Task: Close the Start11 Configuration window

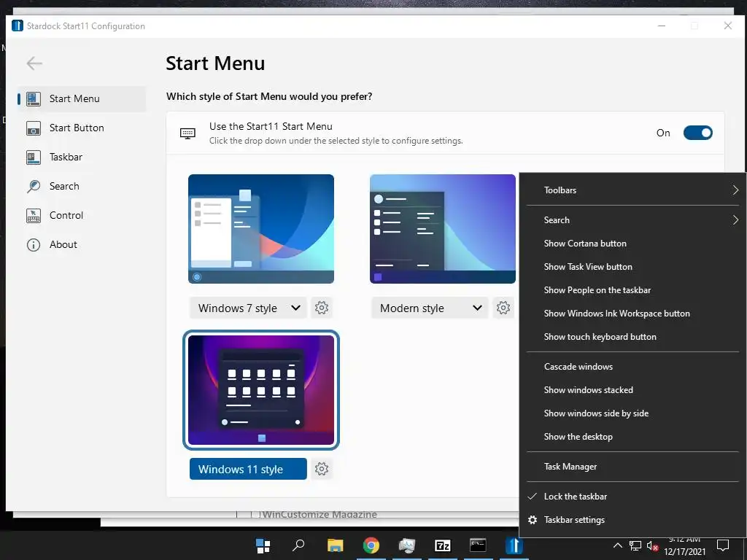Action: 727,26
